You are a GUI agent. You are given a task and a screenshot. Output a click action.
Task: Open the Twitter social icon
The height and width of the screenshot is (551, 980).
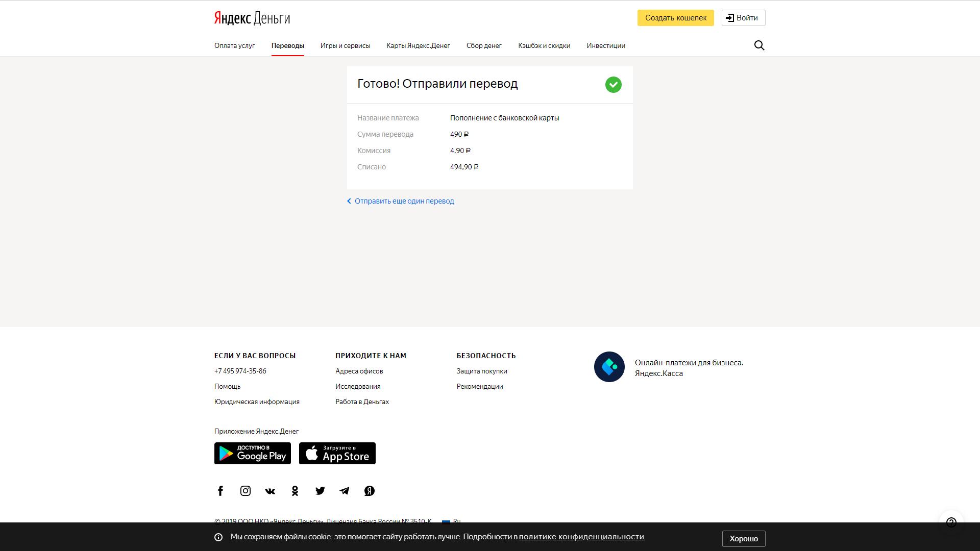tap(320, 490)
